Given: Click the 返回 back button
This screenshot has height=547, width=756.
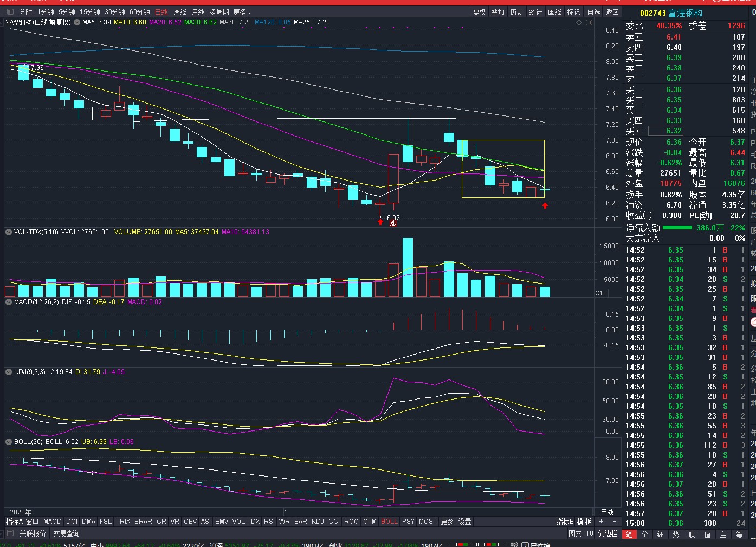Looking at the screenshot, I should pos(612,12).
